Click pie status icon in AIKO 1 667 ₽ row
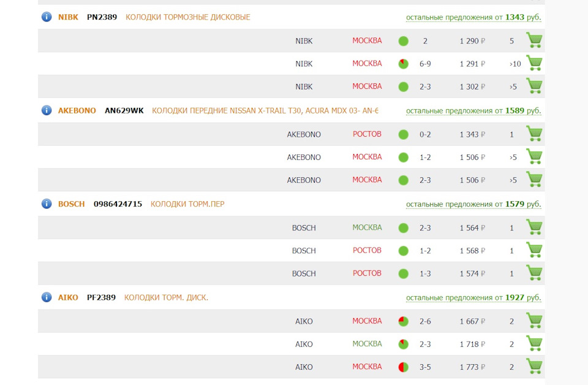The width and height of the screenshot is (588, 385). pos(404,321)
